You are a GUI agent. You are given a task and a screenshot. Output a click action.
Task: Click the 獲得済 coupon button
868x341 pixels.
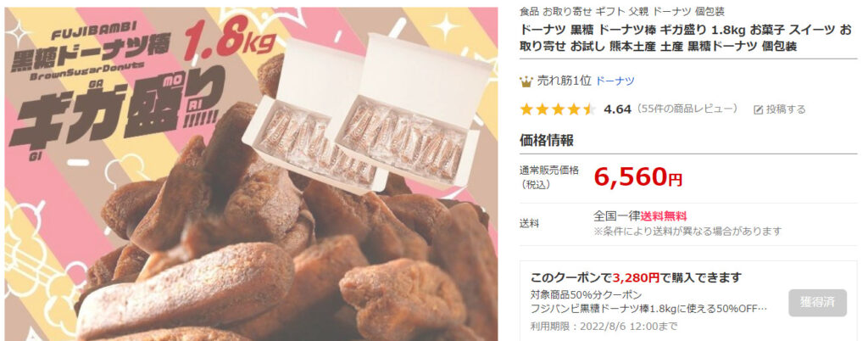[817, 303]
